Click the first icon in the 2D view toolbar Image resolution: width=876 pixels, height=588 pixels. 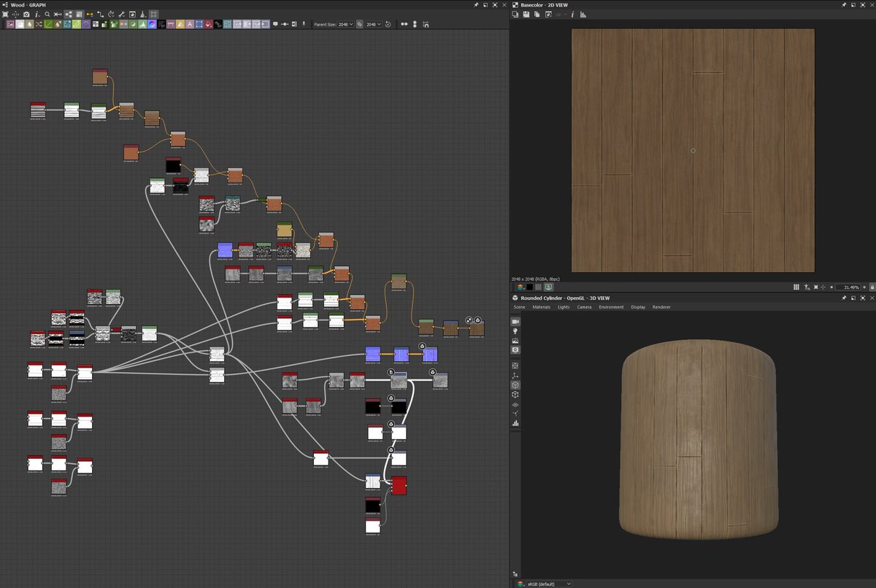515,14
